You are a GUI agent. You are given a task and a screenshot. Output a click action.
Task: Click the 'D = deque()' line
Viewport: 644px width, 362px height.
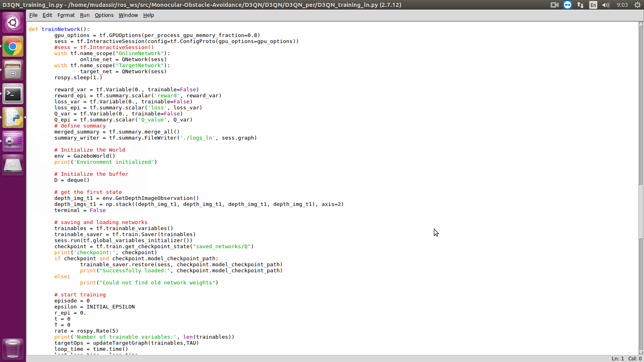coord(72,180)
